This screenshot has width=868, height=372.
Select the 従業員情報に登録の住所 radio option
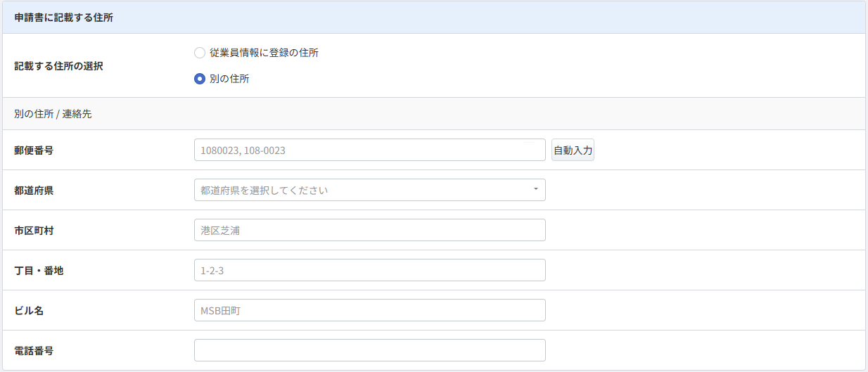point(200,53)
